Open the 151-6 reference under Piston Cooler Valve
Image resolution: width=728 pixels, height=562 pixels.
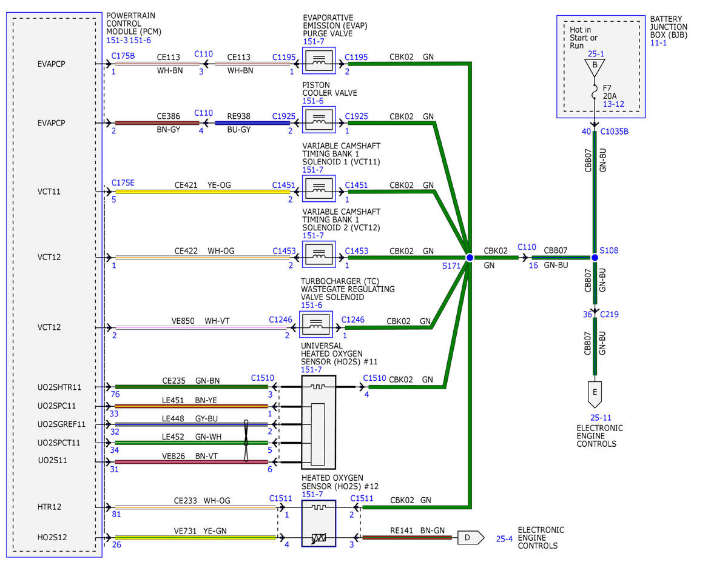click(314, 102)
